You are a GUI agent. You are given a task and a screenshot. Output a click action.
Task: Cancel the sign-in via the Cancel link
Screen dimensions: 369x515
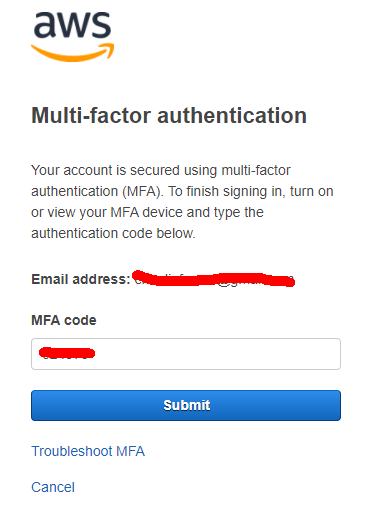[53, 487]
